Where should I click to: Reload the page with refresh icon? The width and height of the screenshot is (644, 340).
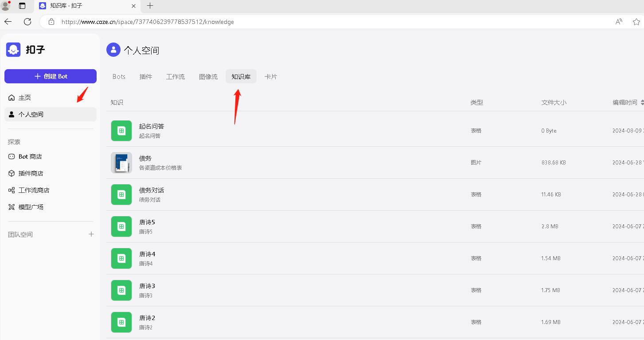(x=27, y=22)
